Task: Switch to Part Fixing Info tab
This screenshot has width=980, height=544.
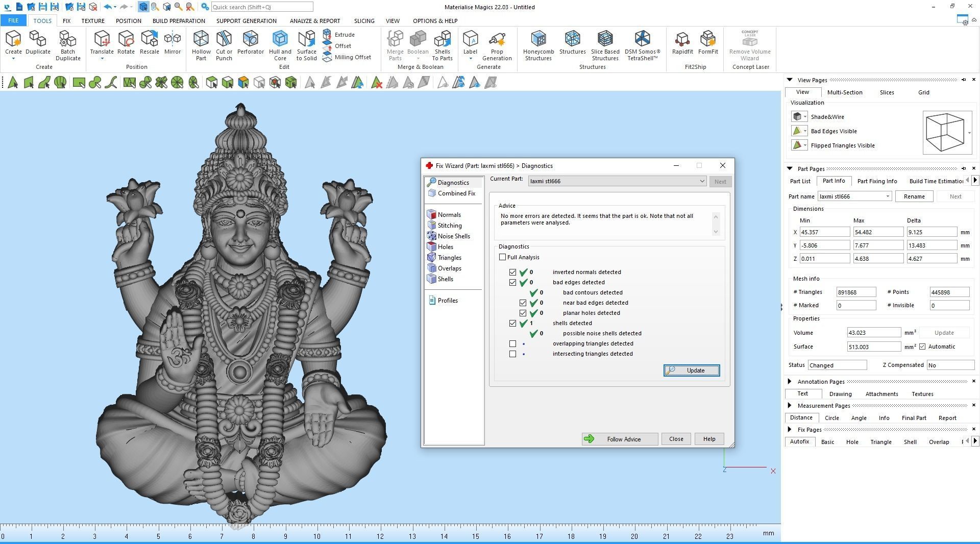Action: click(877, 181)
